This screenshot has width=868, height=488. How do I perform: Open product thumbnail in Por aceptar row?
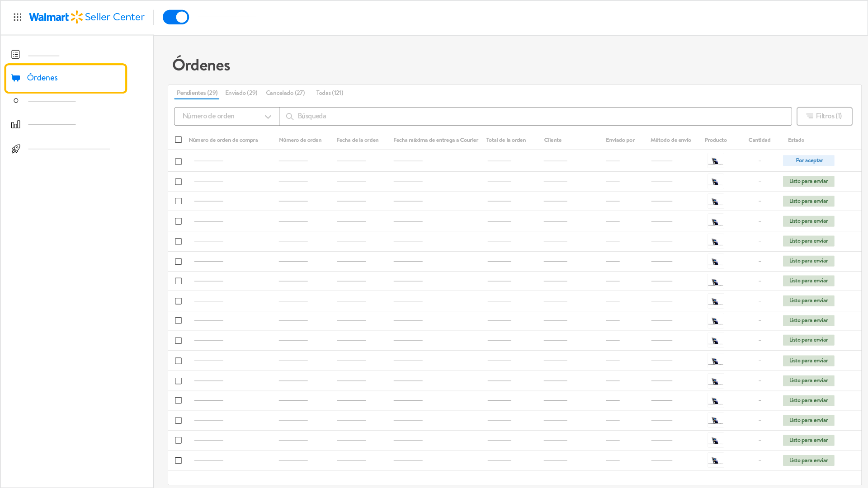pyautogui.click(x=715, y=161)
